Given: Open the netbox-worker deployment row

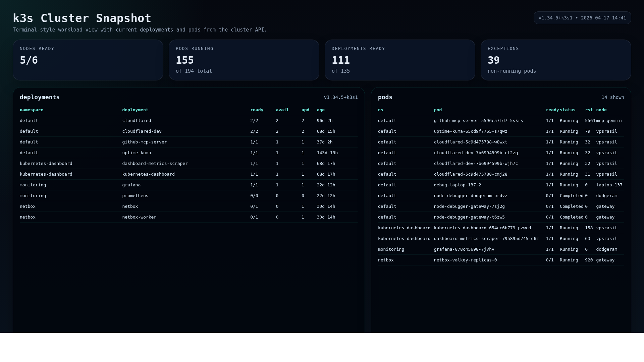Looking at the screenshot, I should point(168,217).
